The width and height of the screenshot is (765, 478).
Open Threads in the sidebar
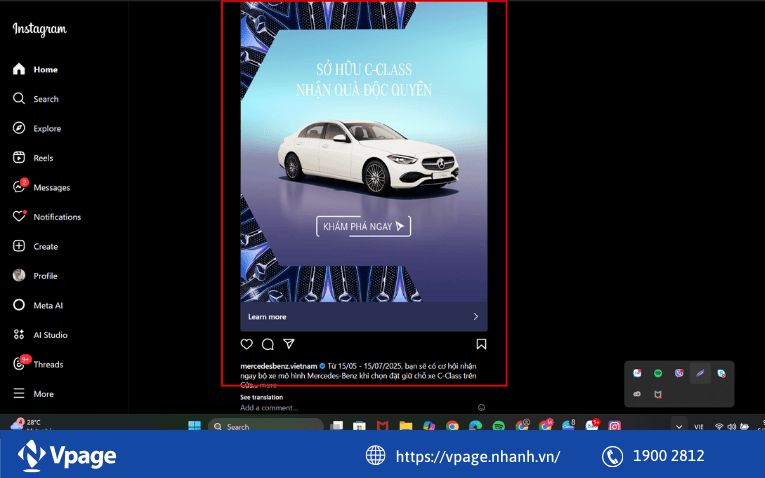click(38, 364)
